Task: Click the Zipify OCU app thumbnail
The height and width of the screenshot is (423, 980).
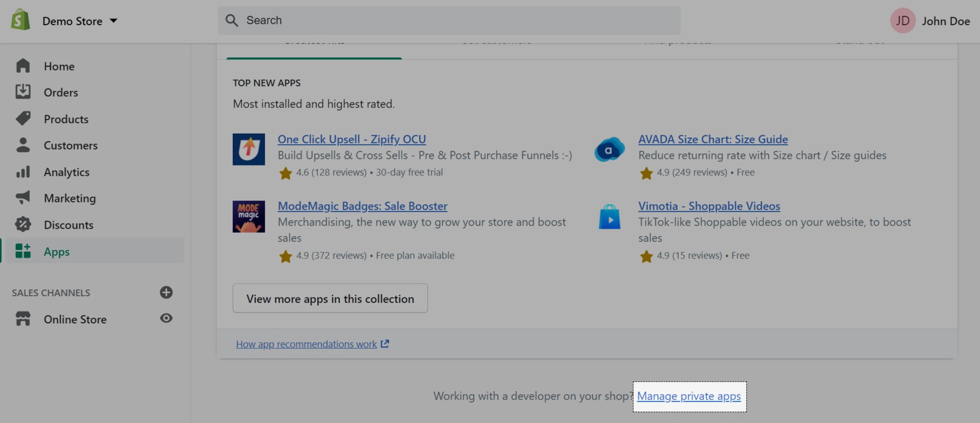Action: pyautogui.click(x=249, y=149)
